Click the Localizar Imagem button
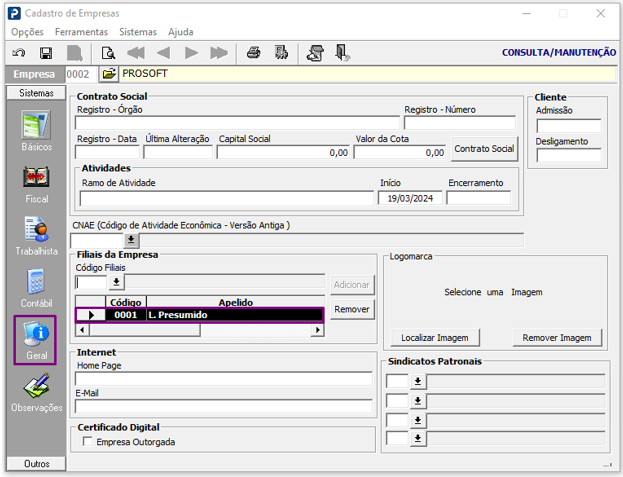 pos(435,338)
